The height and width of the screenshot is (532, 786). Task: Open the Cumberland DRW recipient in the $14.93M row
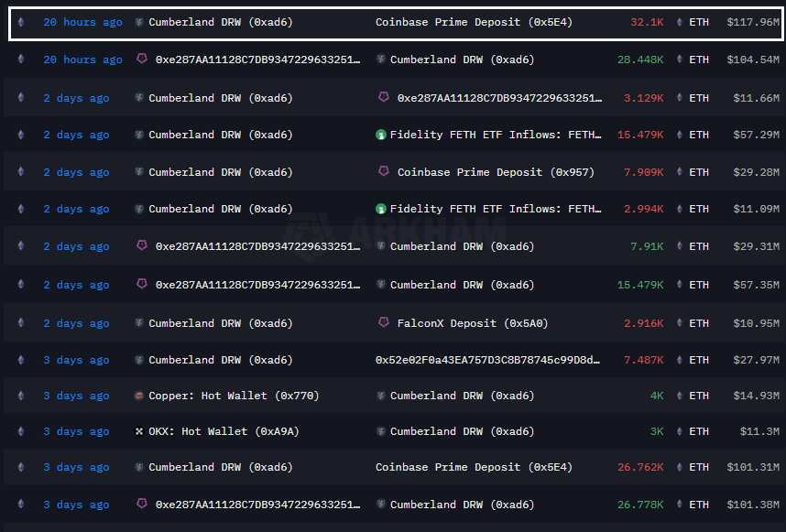coord(463,396)
